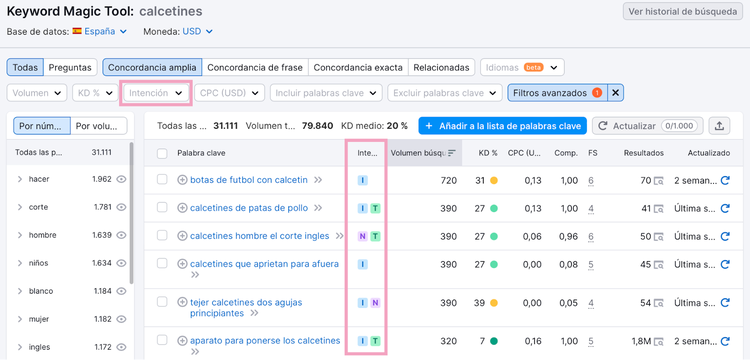Viewport: 750px width, 360px height.
Task: Click export upload icon button
Action: click(719, 126)
